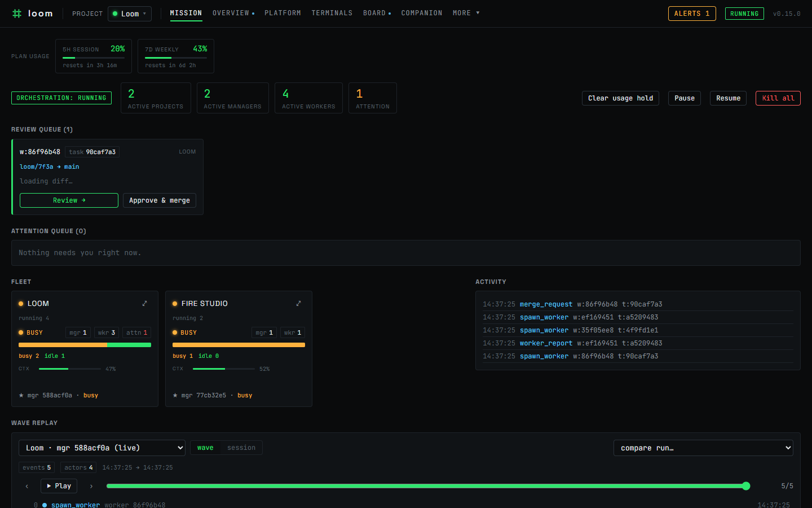The image size is (812, 508).
Task: Click the LOOM wkr 3 chip
Action: coord(107,333)
